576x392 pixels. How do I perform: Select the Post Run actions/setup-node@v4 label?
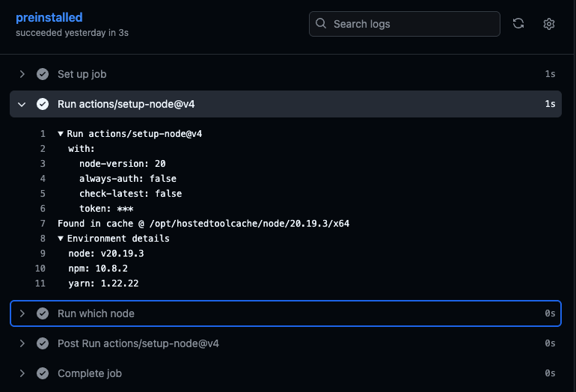pos(138,343)
